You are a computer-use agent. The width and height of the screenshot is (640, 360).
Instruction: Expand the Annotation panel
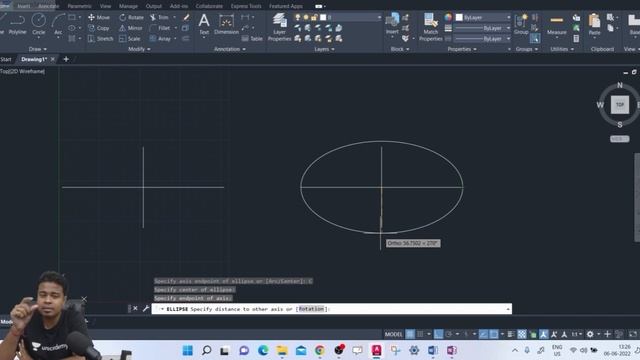(230, 49)
